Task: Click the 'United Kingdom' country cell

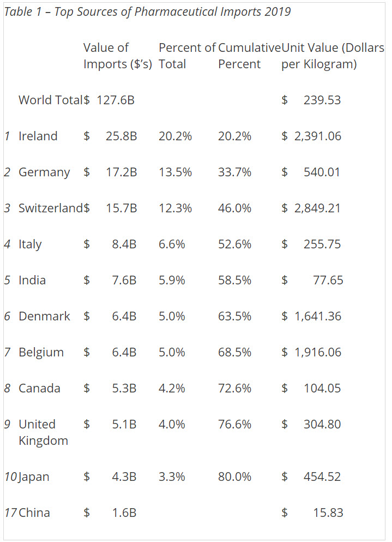Action: pyautogui.click(x=43, y=433)
